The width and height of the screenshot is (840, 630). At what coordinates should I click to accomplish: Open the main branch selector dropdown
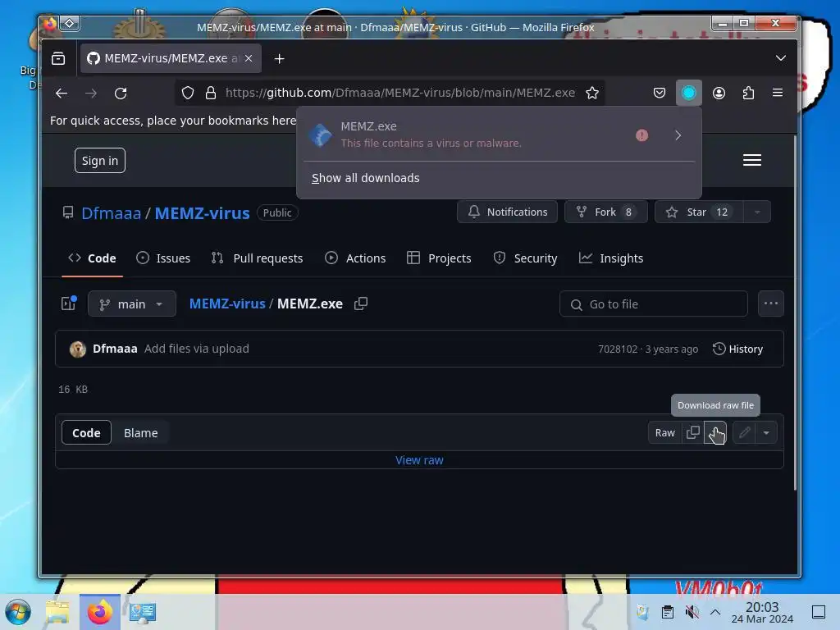132,304
